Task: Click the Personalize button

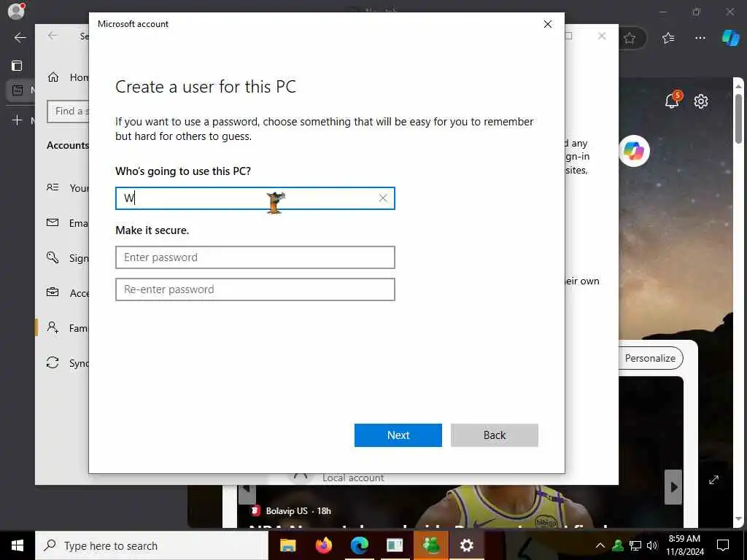Action: click(650, 359)
